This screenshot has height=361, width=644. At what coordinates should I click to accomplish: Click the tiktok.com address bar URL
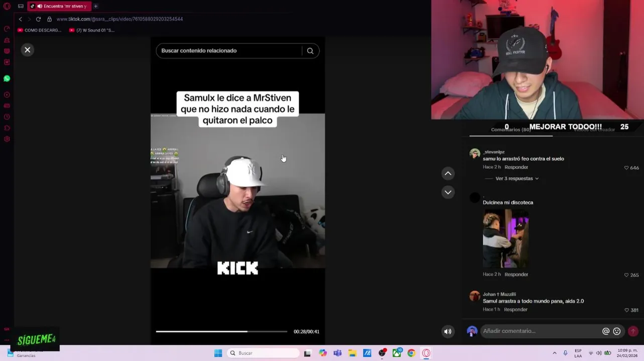(119, 19)
